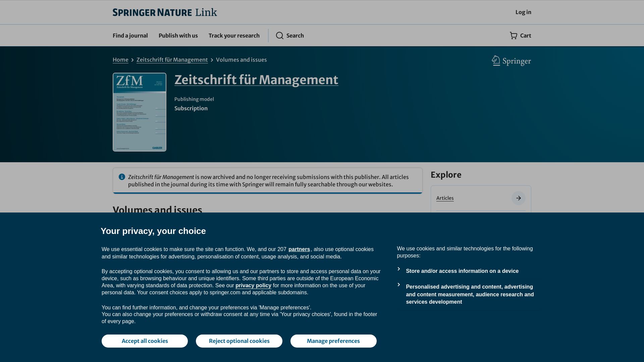Open Publish with us menu item
Screen dimensions: 644x362
[x=178, y=36]
